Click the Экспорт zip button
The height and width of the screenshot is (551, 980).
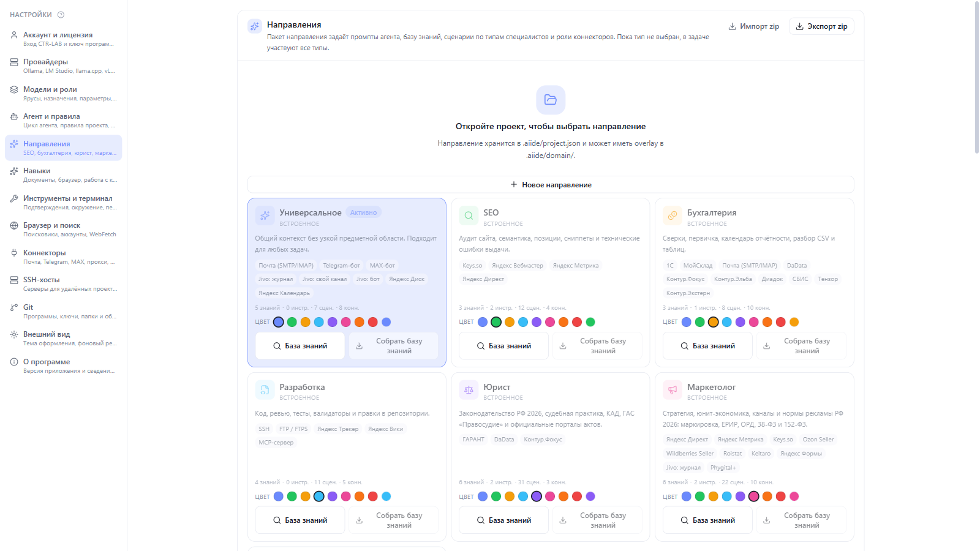(x=821, y=26)
